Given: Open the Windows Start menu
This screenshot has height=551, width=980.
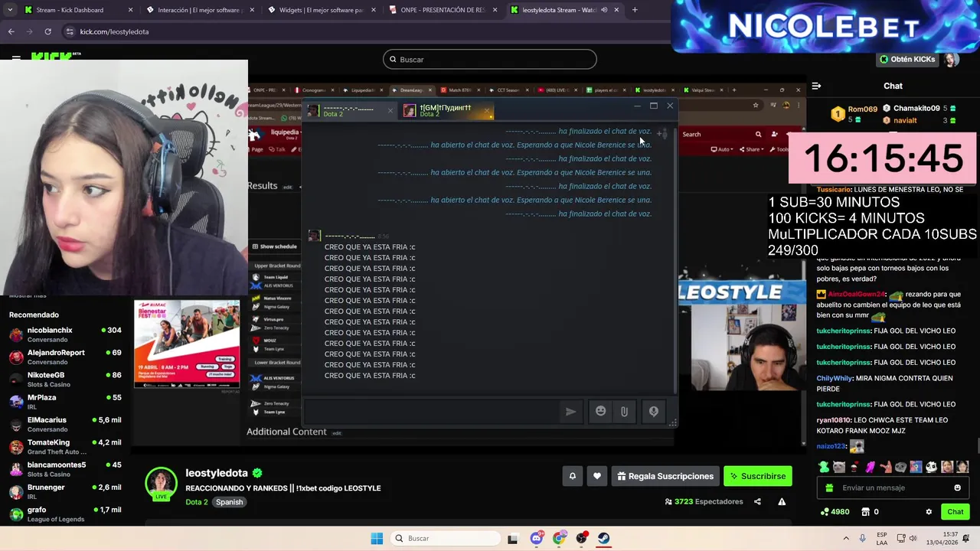Looking at the screenshot, I should point(377,538).
